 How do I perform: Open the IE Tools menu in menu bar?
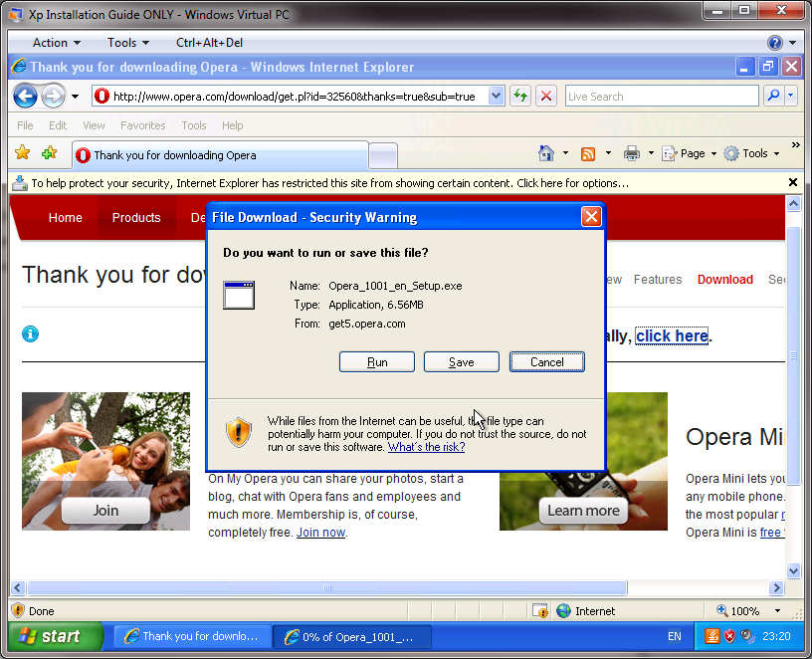click(x=194, y=125)
